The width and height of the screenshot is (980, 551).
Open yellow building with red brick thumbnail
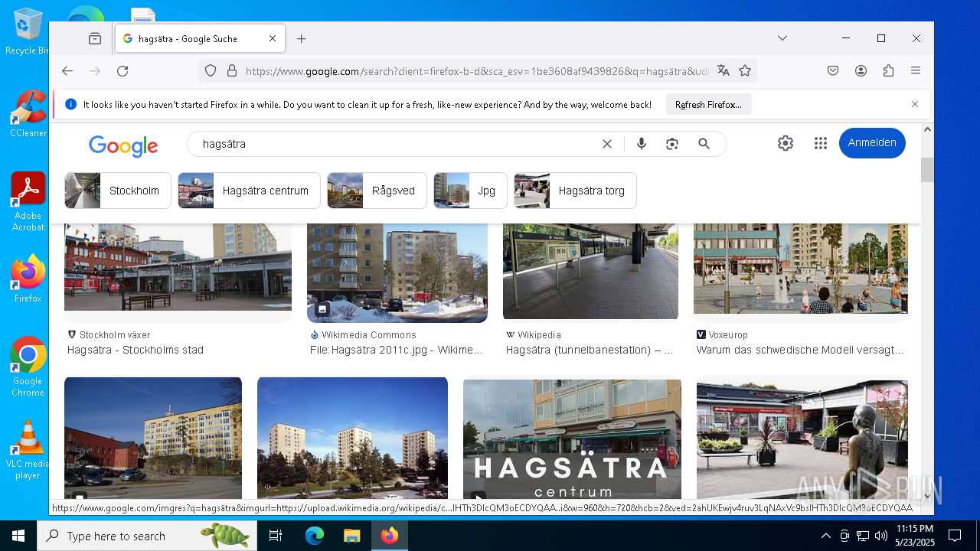153,439
